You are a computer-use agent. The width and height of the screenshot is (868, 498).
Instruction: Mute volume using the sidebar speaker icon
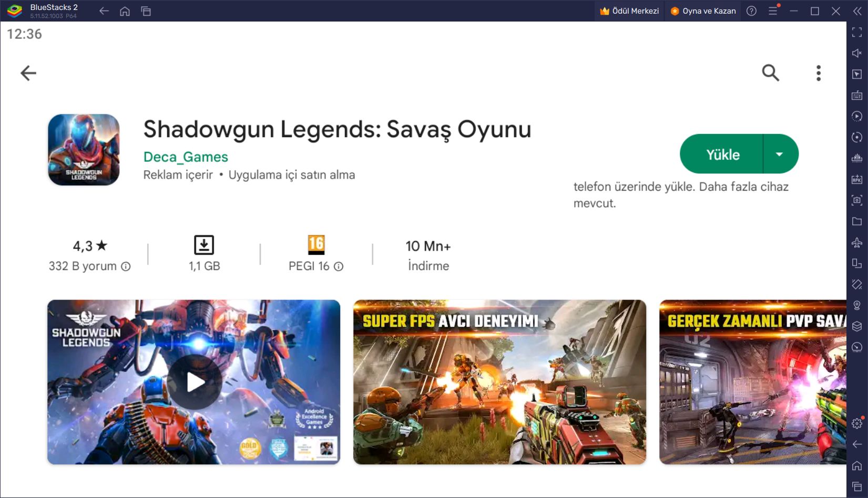click(857, 53)
